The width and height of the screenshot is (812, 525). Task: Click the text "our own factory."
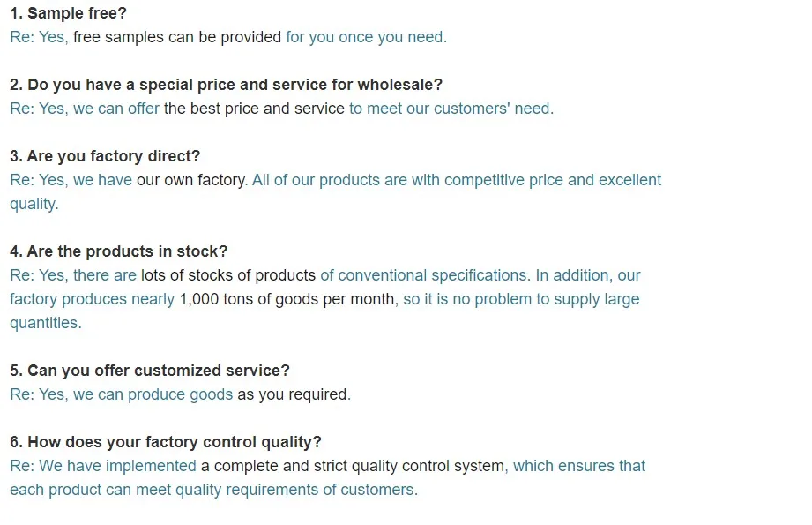[x=192, y=180]
